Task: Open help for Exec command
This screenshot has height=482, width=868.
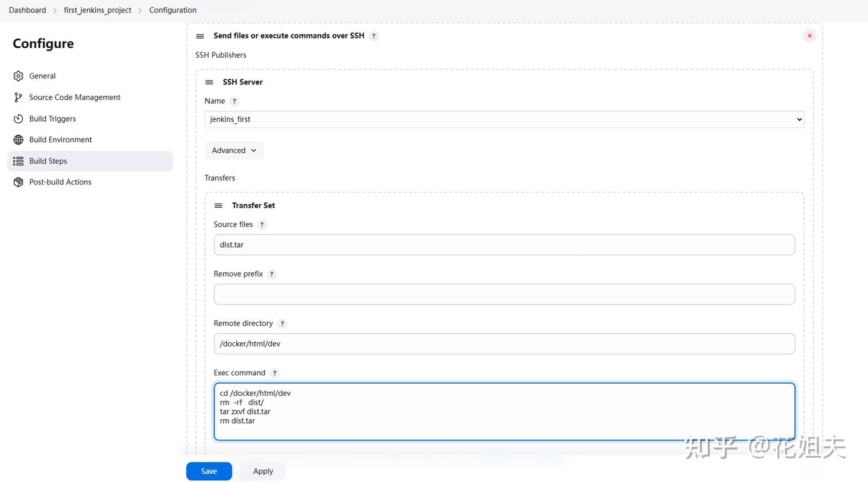Action: 274,372
